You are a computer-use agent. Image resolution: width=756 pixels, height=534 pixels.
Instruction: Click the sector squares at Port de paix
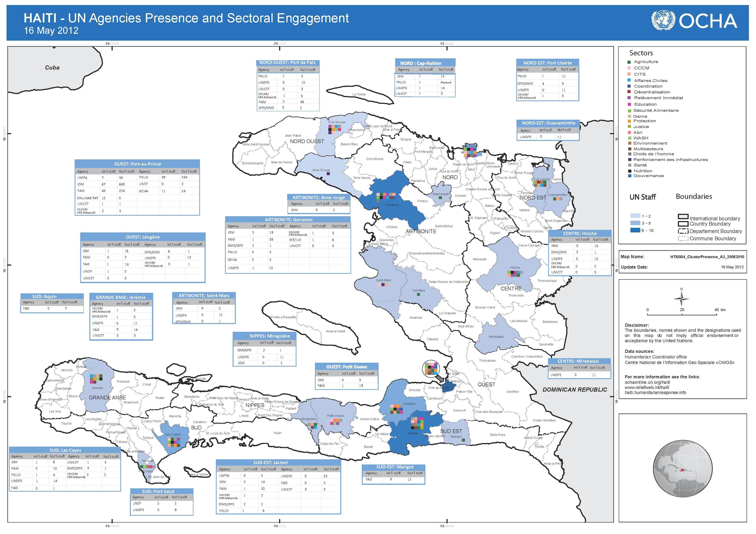[335, 129]
